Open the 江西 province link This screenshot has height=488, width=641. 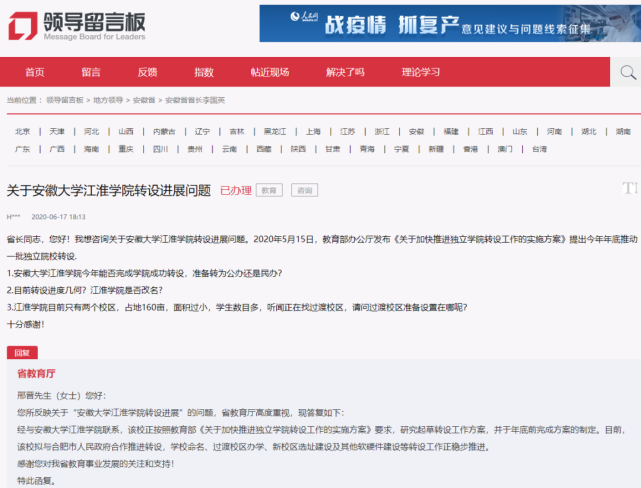[486, 132]
